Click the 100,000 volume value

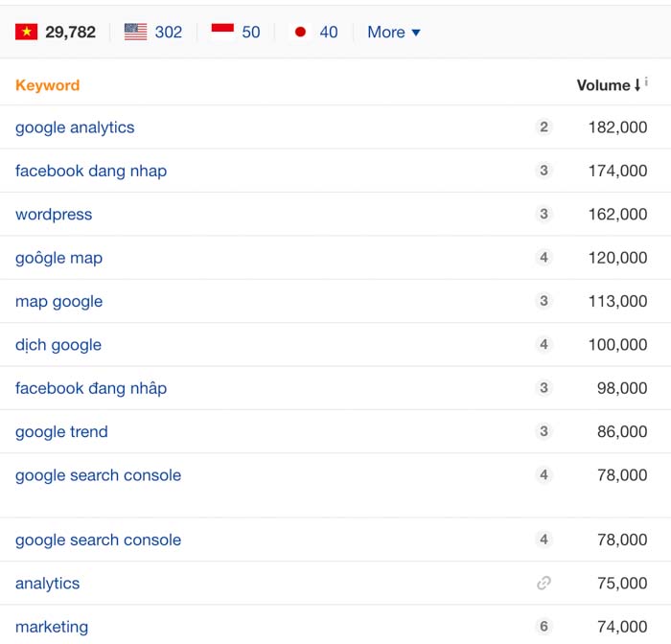[617, 345]
